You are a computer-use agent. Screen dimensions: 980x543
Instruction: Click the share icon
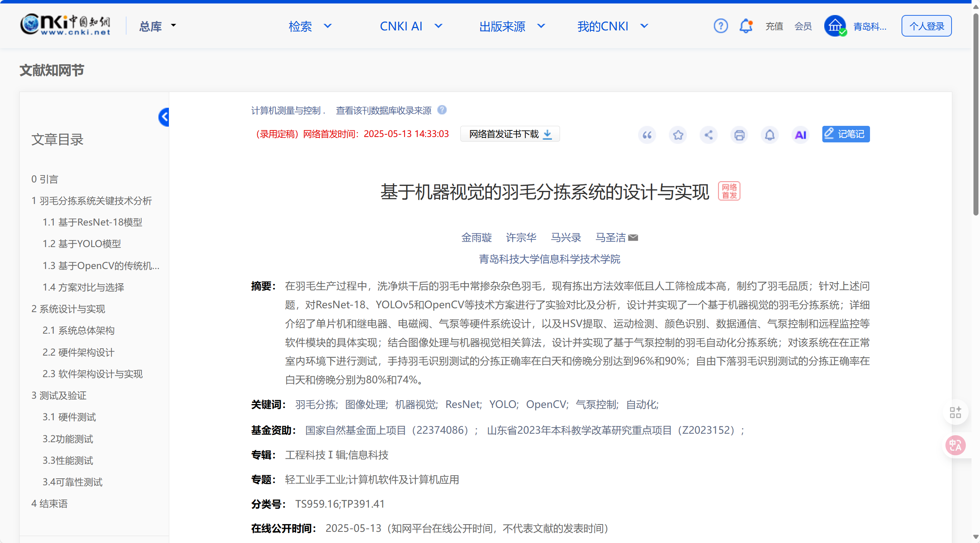[x=708, y=135]
